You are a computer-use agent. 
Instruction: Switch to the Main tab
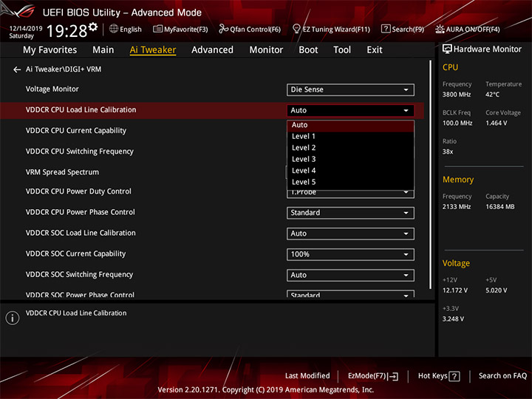(x=103, y=50)
